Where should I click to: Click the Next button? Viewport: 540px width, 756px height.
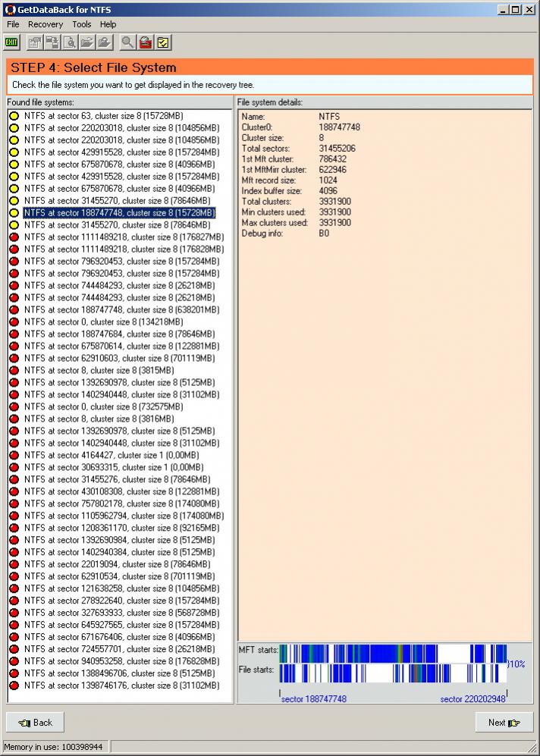coord(504,722)
